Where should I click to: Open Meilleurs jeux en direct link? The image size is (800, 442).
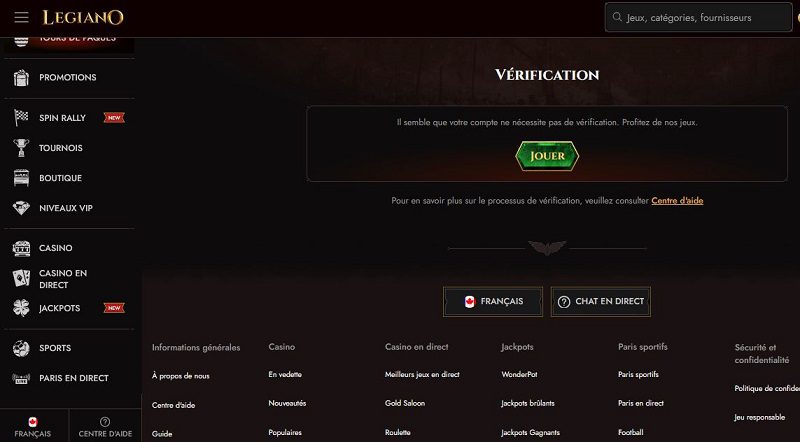422,375
